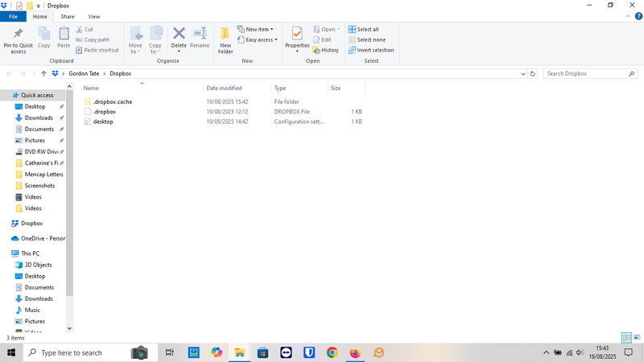Screen dimensions: 644x362
Task: Click the History icon in ribbon
Action: point(326,50)
